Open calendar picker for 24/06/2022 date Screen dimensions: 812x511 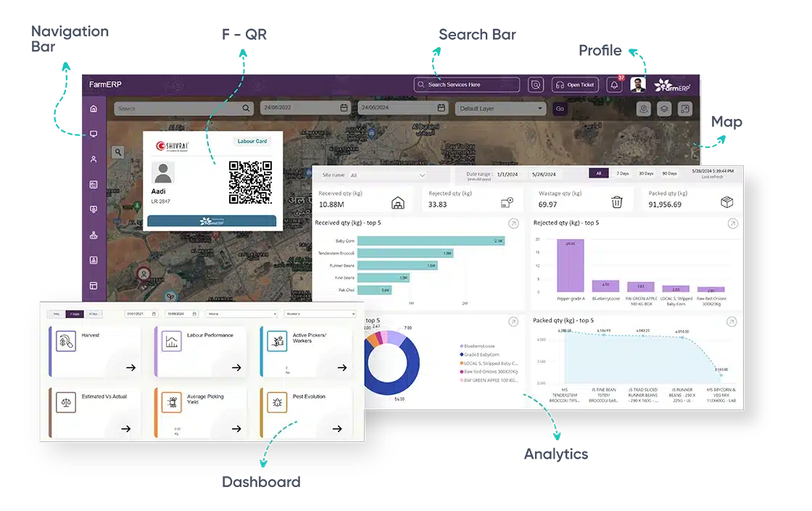coord(344,108)
